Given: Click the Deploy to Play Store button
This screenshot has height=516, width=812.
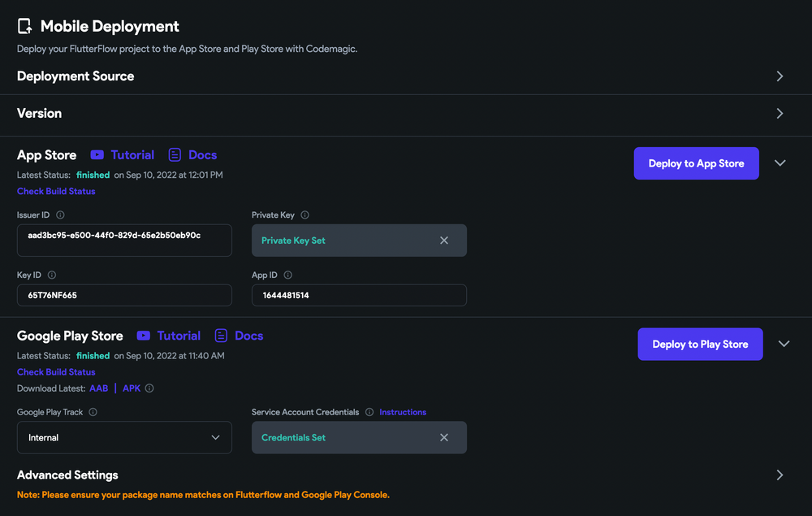Looking at the screenshot, I should 699,344.
